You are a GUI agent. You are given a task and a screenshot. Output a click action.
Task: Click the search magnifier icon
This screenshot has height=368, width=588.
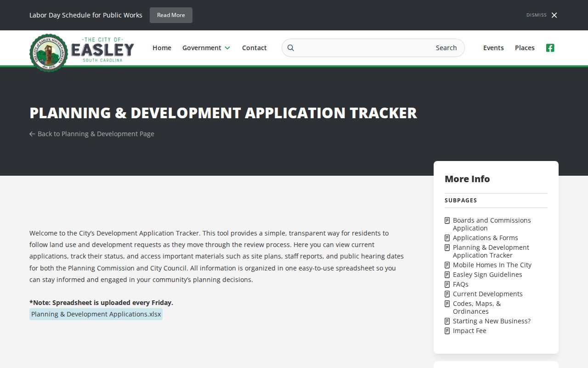click(x=290, y=48)
